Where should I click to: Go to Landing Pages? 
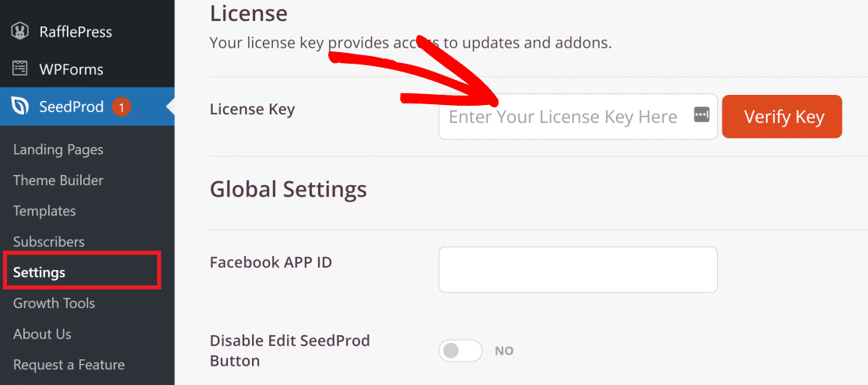tap(58, 149)
